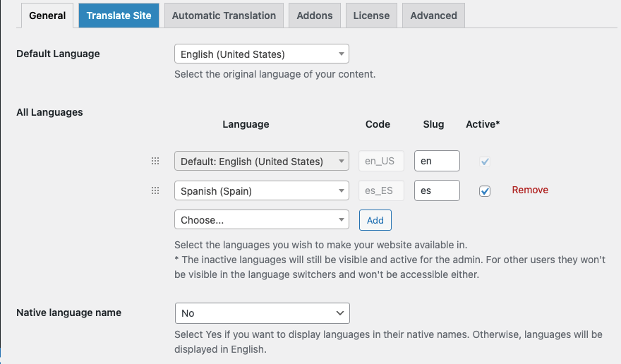Click the Add language button
Viewport: 621px width, 364px height.
click(x=375, y=220)
